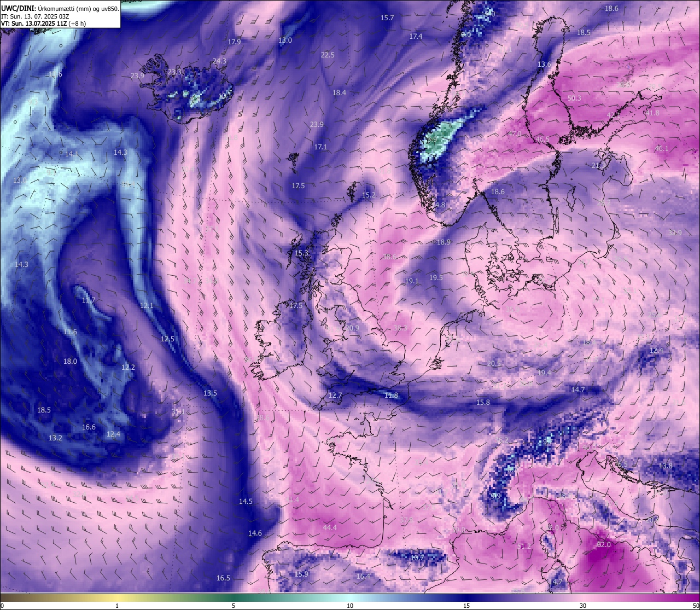Click the 22.5 value on the map
The image size is (700, 610).
click(x=328, y=55)
